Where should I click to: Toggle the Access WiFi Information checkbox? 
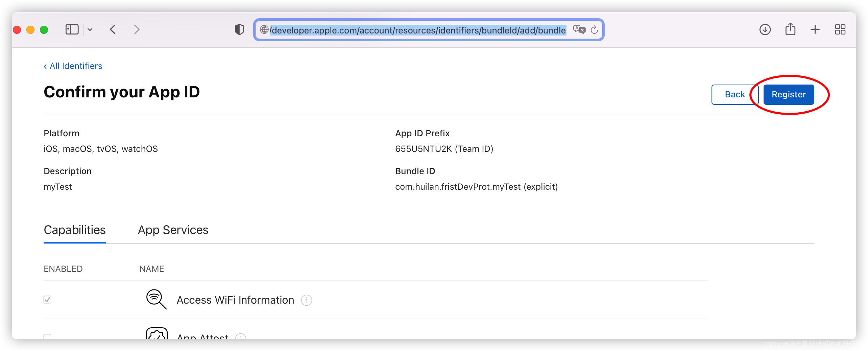(x=47, y=300)
